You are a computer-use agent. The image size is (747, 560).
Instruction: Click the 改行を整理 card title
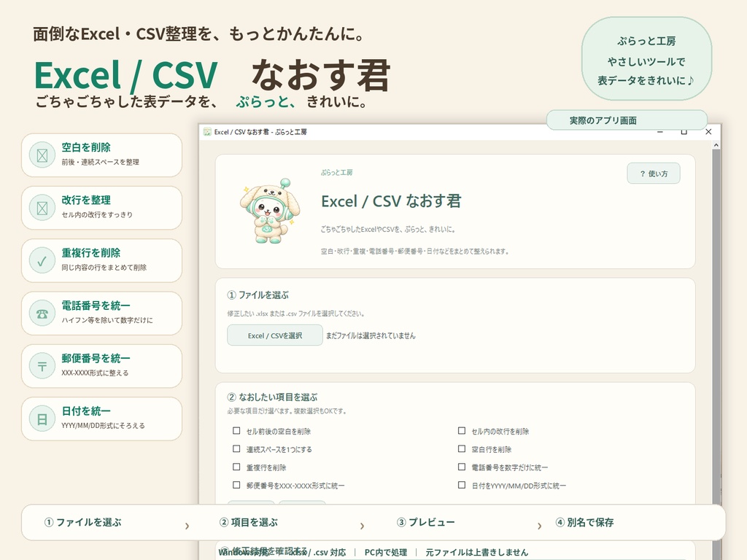[86, 200]
